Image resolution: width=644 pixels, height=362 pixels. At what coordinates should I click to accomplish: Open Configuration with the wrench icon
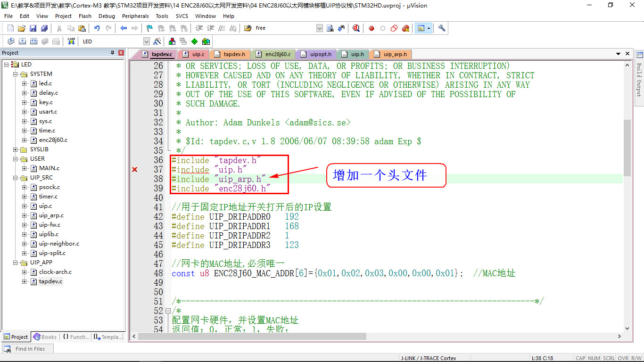442,28
